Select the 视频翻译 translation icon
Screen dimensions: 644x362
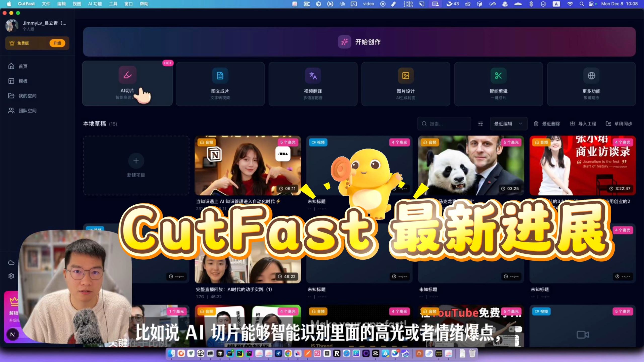click(313, 76)
